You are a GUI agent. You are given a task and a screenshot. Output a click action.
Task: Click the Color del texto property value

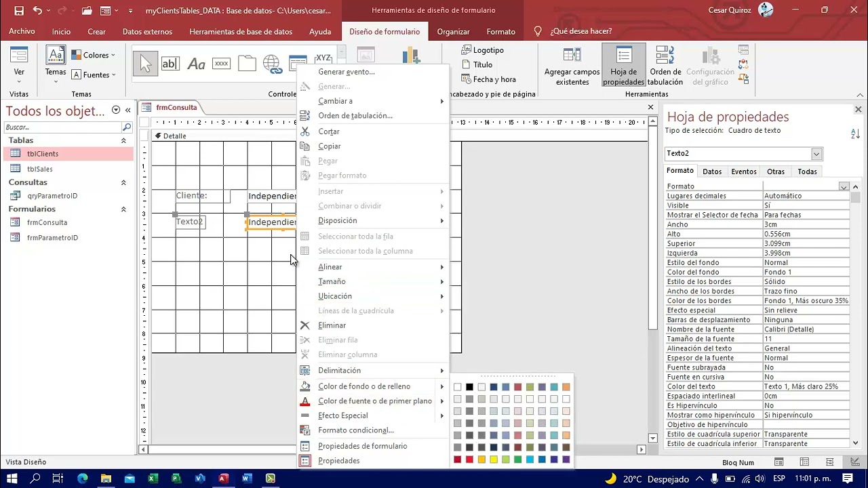coord(806,386)
